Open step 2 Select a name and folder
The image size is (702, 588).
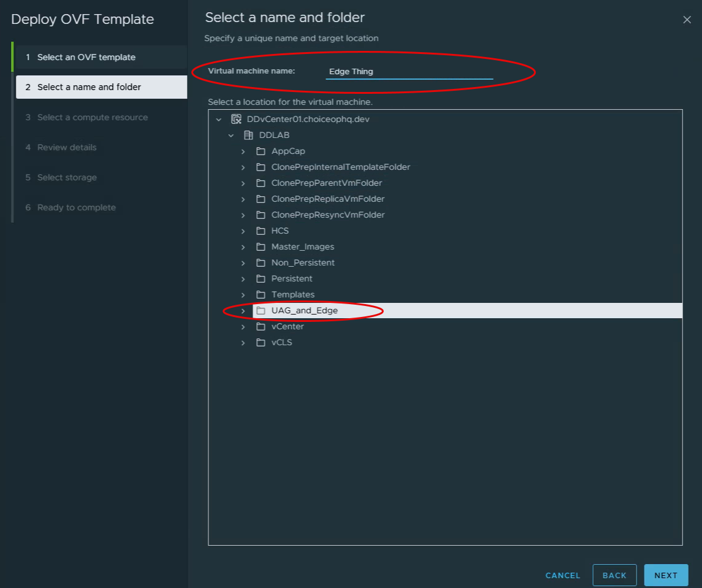[x=89, y=87]
